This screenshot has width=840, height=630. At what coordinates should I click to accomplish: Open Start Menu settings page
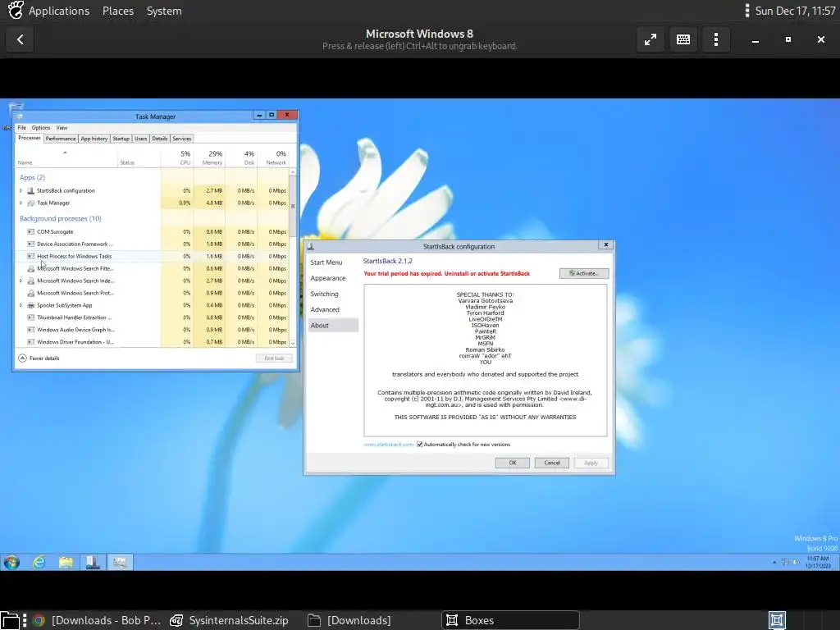point(326,262)
